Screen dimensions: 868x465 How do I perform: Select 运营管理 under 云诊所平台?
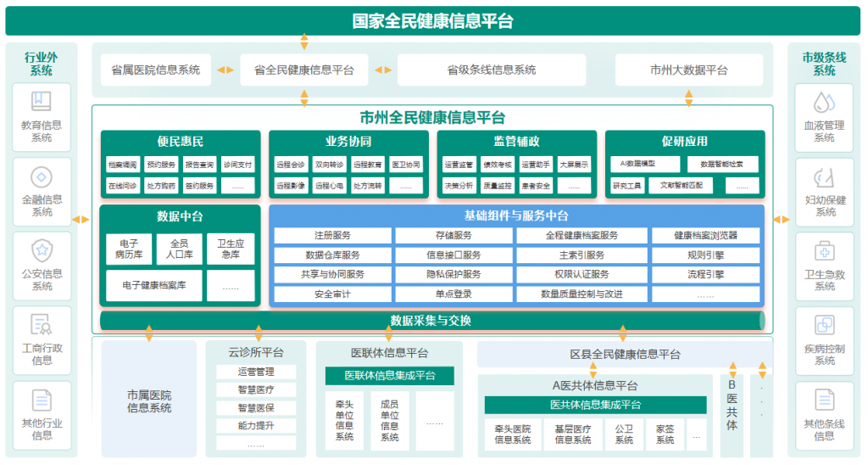256,372
